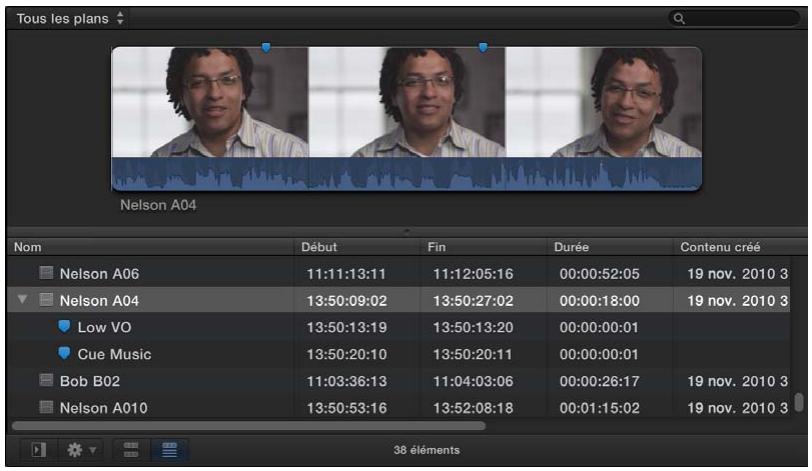This screenshot has width=812, height=471.
Task: Click duration 00:00:52:05
Action: 599,274
